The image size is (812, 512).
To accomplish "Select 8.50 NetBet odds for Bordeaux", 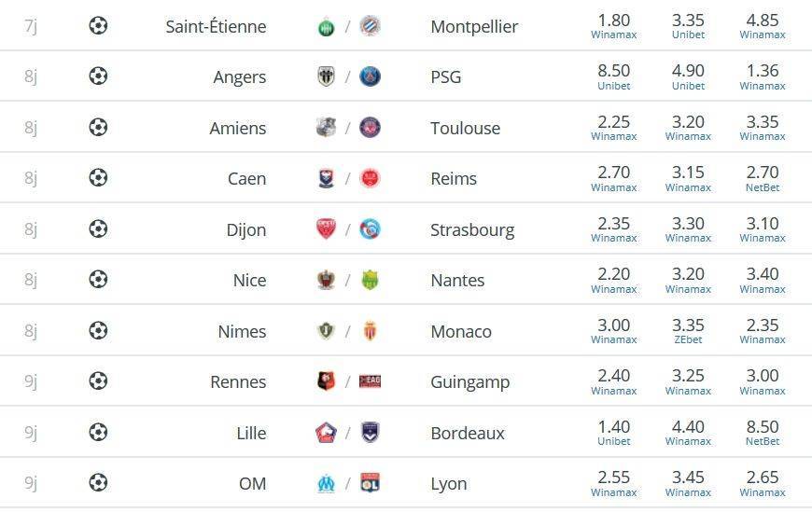I will 763,433.
